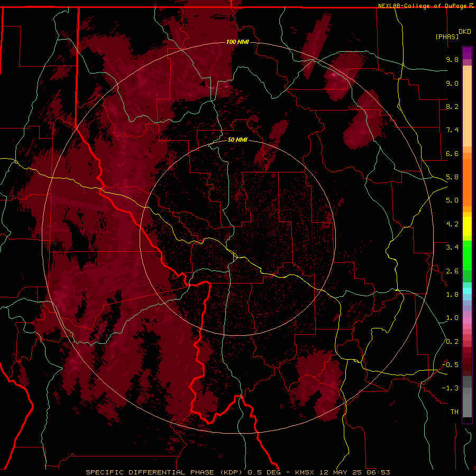Click the DKD product label
The image size is (476, 476).
tap(465, 32)
